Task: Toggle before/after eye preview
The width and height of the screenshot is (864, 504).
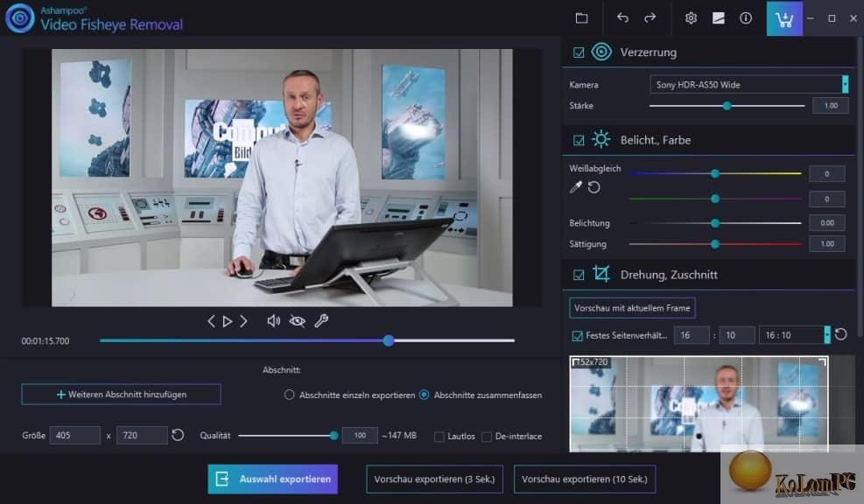Action: click(x=298, y=321)
